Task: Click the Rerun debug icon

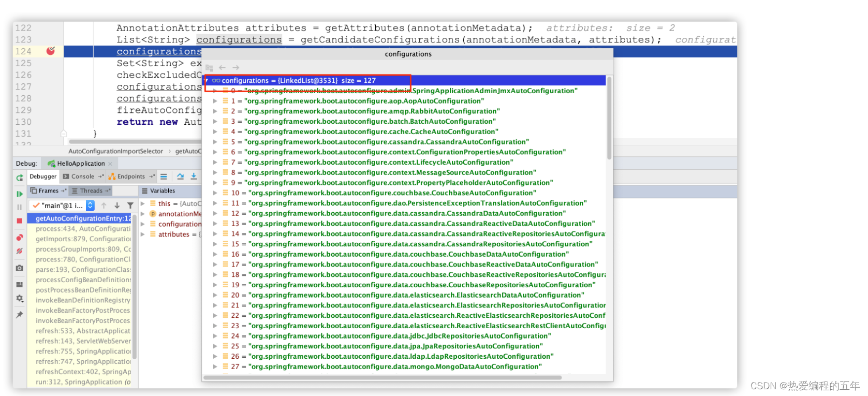Action: click(20, 178)
